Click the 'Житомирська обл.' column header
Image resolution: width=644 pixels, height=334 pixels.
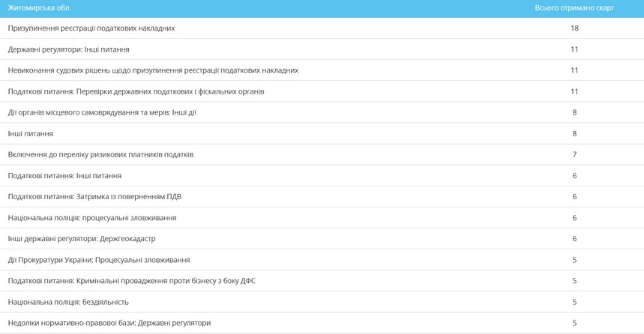click(x=39, y=7)
